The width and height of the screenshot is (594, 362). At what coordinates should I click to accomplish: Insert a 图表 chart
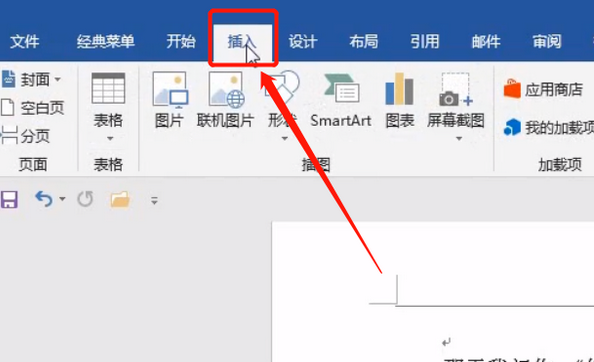tap(400, 100)
